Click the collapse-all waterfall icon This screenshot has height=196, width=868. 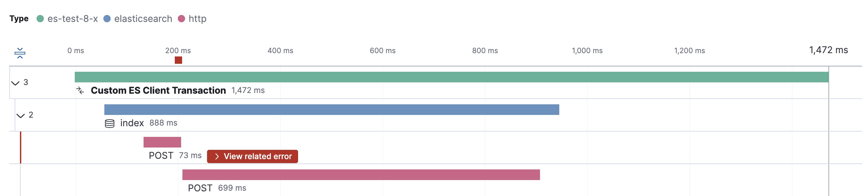point(20,54)
